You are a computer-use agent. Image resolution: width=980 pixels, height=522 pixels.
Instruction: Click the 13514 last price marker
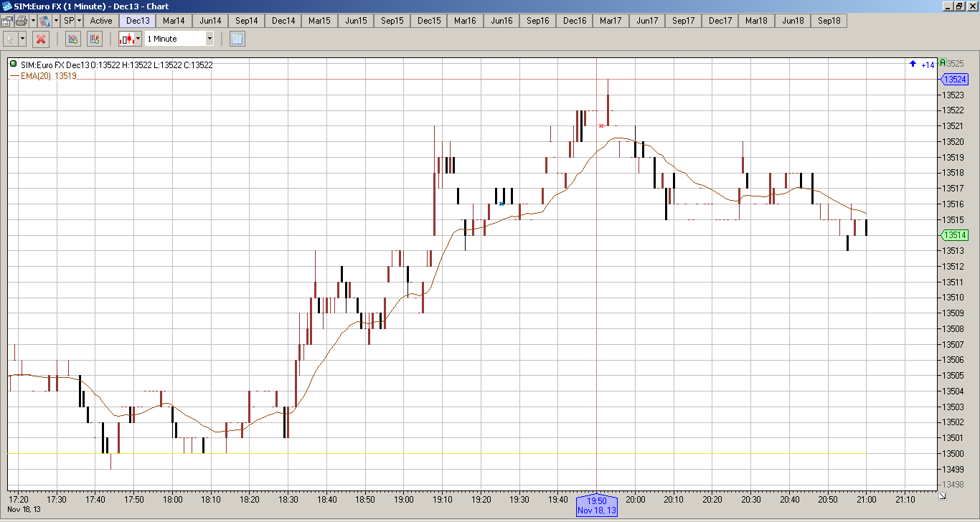[x=954, y=235]
